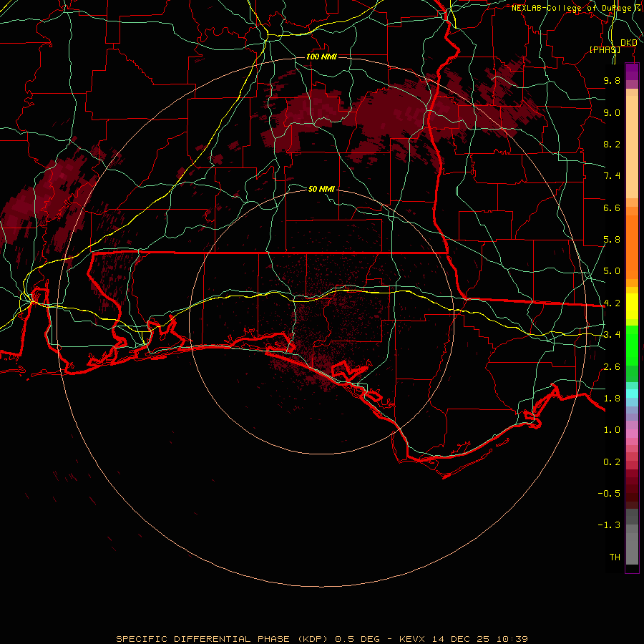
Task: Click the 8.2 scale value
Action: 612,144
